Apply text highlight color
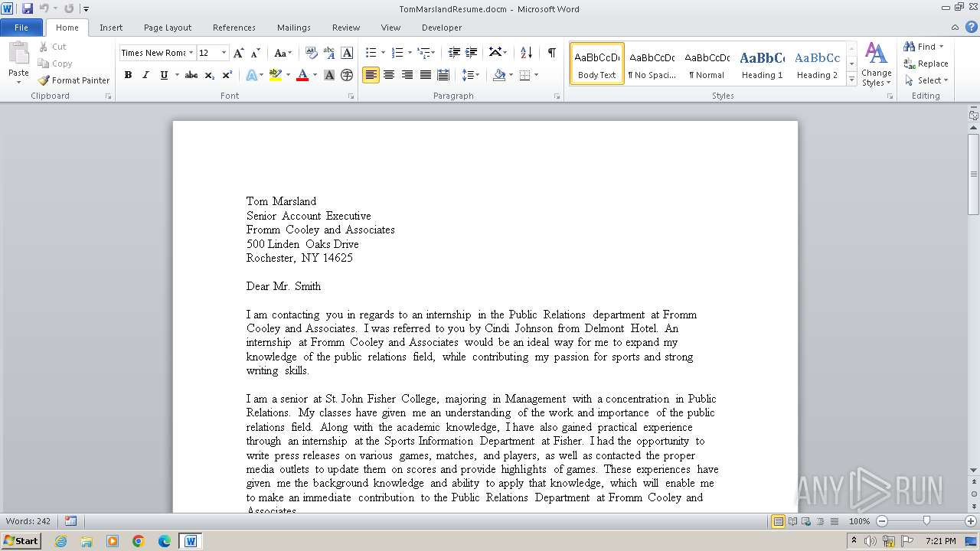 click(x=276, y=75)
